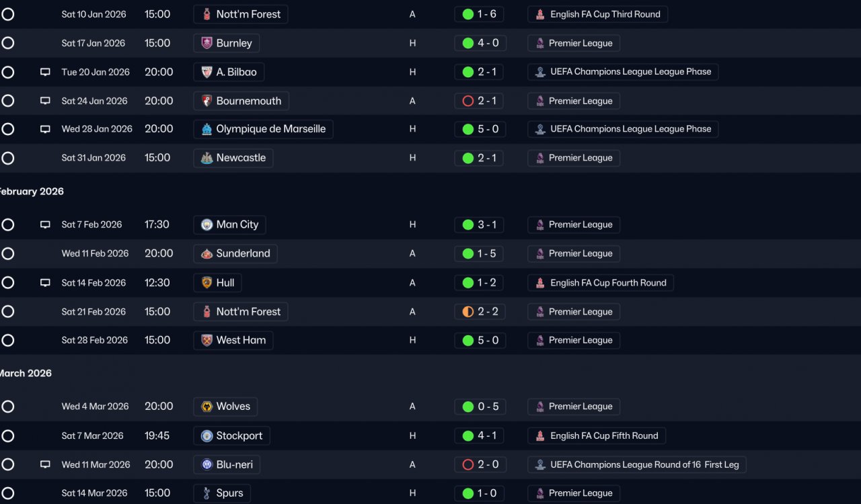861x504 pixels.
Task: Click the TV icon for Hull match
Action: tap(45, 283)
